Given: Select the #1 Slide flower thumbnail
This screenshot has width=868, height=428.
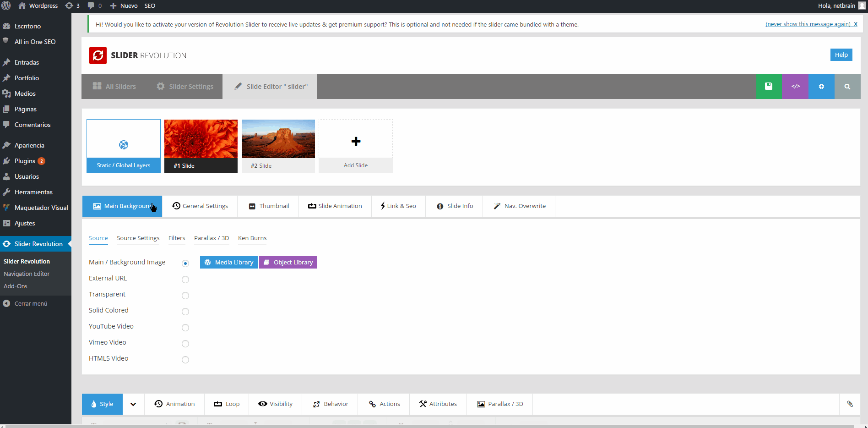Looking at the screenshot, I should pyautogui.click(x=201, y=146).
